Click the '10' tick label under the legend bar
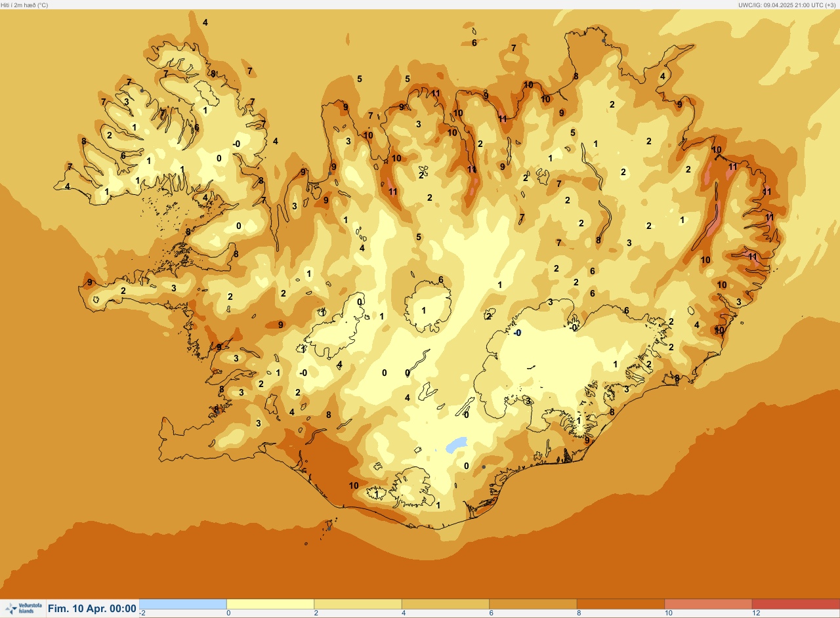This screenshot has width=840, height=618. pyautogui.click(x=668, y=613)
